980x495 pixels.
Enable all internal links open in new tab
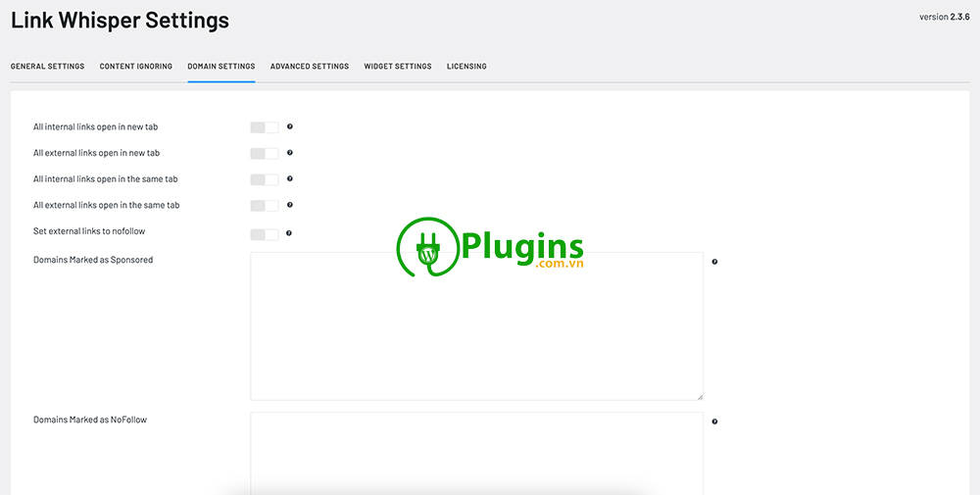[265, 127]
